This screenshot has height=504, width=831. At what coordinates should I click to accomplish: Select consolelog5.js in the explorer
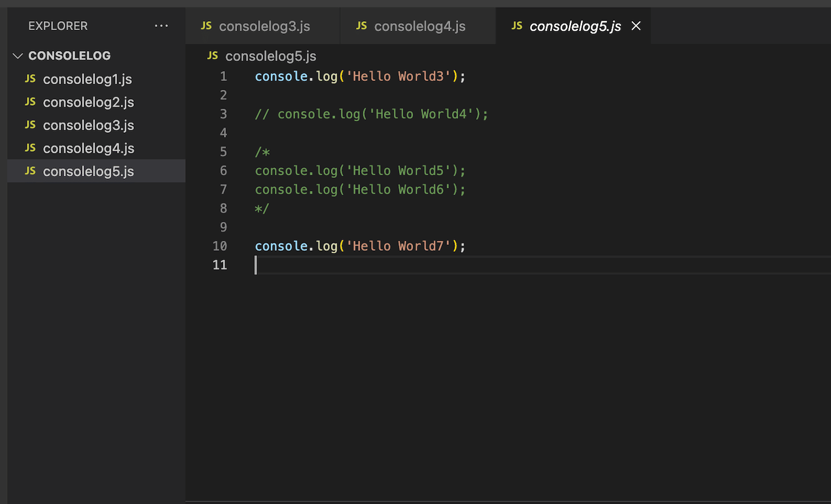[x=96, y=171]
